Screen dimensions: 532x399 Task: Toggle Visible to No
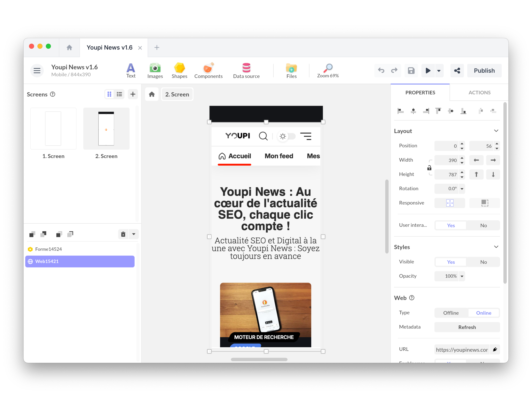tap(483, 261)
